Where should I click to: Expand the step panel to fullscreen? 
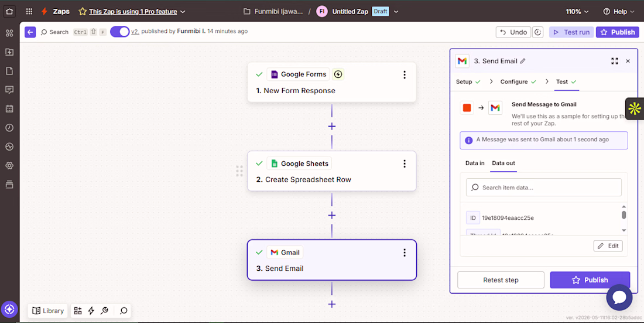pyautogui.click(x=614, y=61)
